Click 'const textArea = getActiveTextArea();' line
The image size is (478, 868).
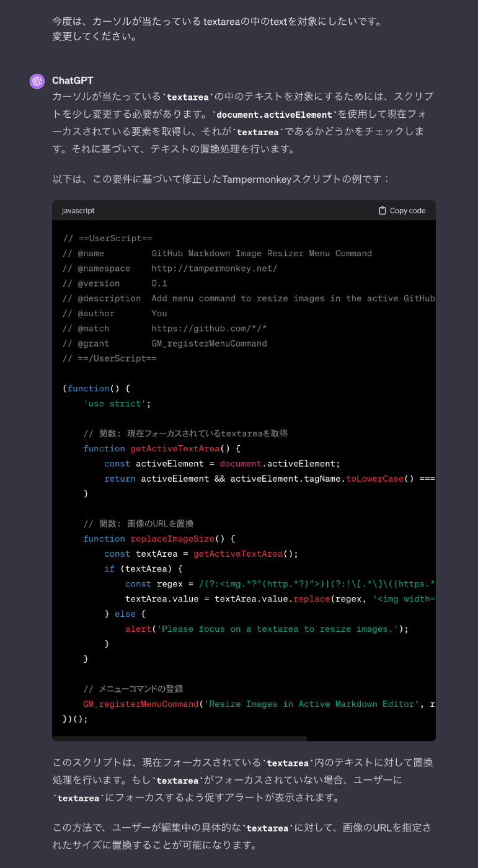click(x=201, y=554)
